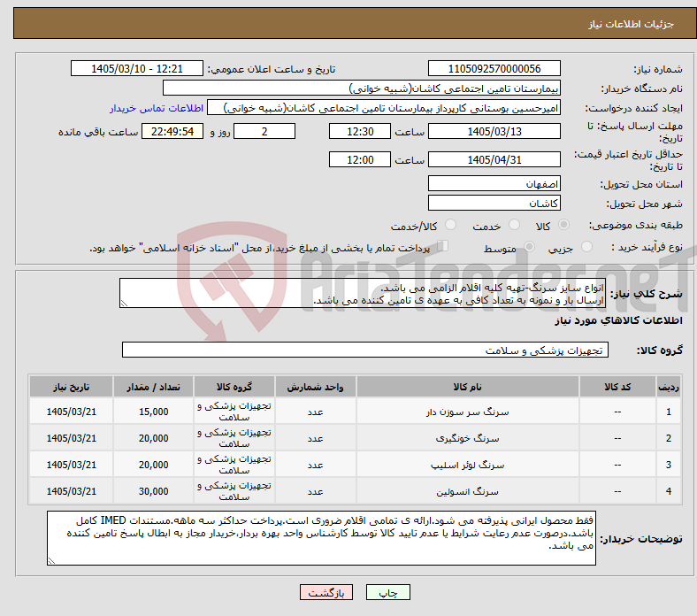Click the validity time field 12:00
Viewport: 697px width, 616px height.
360,159
